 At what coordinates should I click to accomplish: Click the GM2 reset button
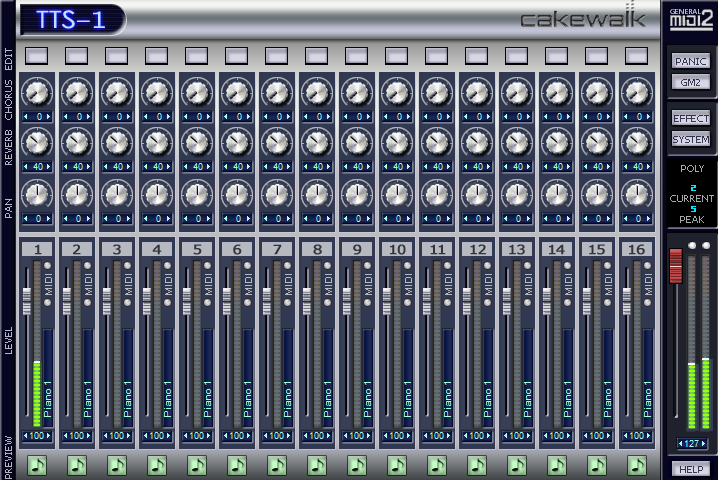coord(691,82)
